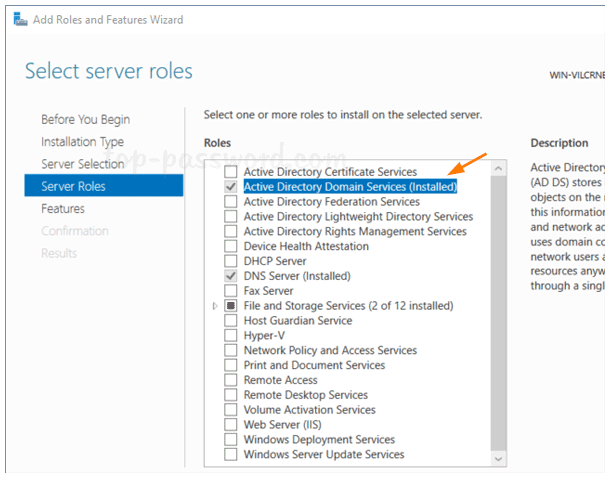614x482 pixels.
Task: Switch to the Server Selection step
Action: (82, 164)
